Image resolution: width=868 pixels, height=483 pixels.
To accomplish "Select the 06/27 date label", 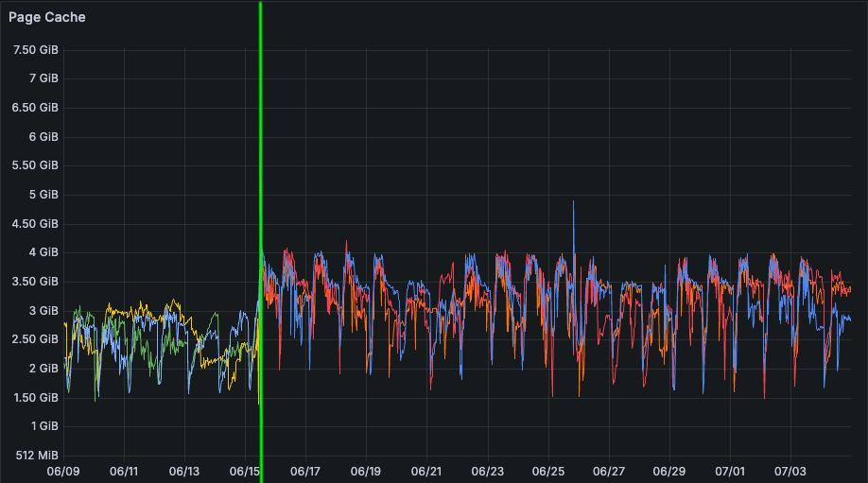I will click(609, 472).
